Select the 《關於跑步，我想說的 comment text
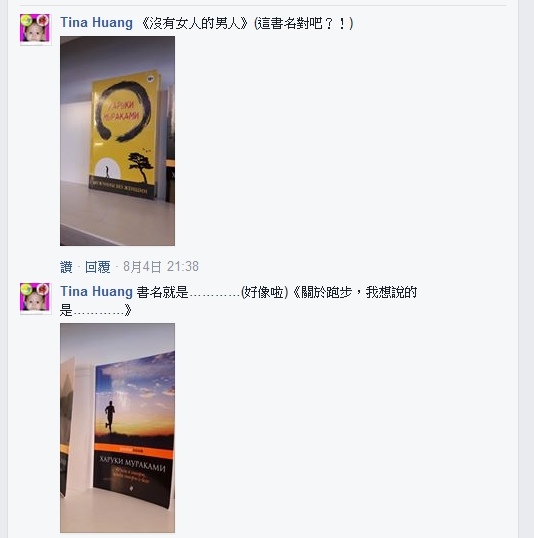 click(355, 292)
